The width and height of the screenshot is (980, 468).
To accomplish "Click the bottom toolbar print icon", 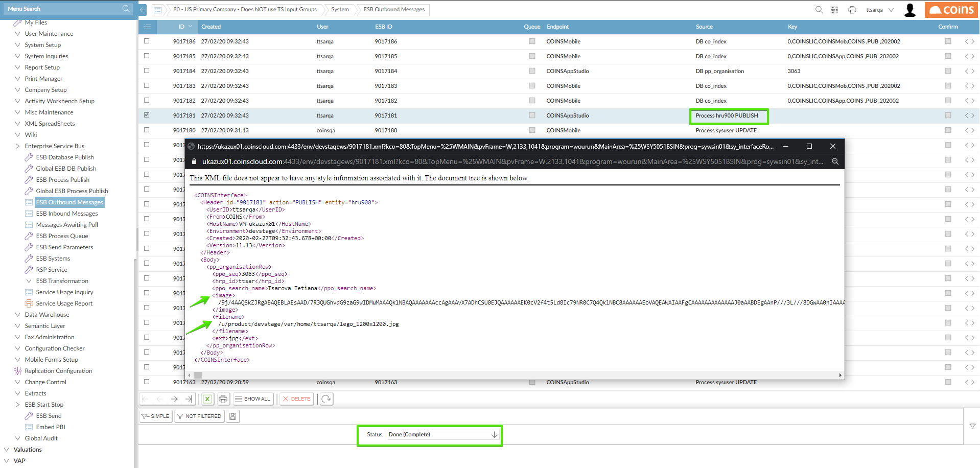I will click(223, 399).
